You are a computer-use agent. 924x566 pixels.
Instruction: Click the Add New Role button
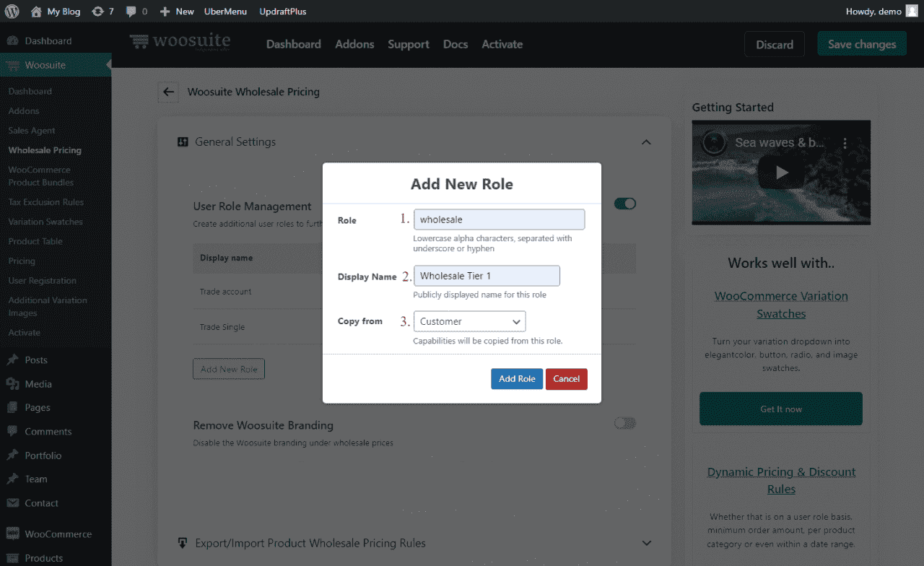tap(229, 369)
